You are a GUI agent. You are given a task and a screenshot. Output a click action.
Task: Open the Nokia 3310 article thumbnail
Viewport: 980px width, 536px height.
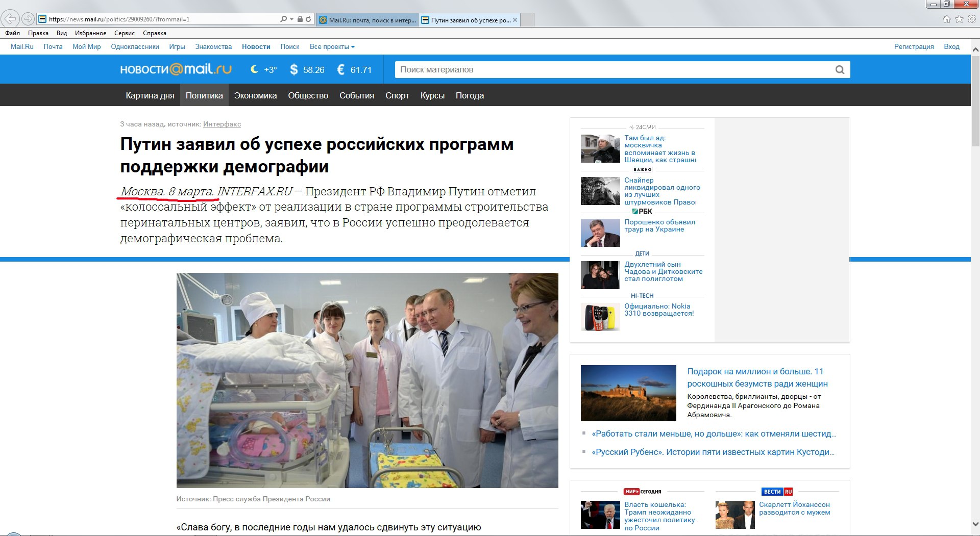(600, 317)
